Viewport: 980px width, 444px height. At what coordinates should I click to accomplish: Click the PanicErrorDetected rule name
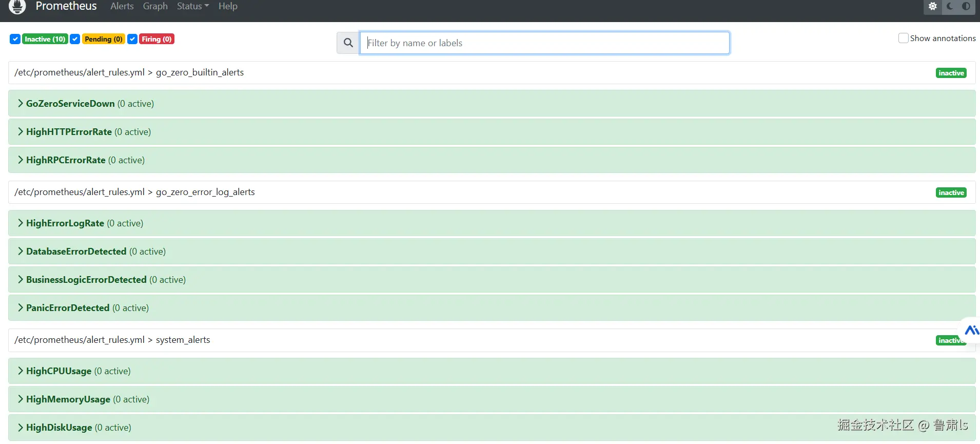[68, 307]
